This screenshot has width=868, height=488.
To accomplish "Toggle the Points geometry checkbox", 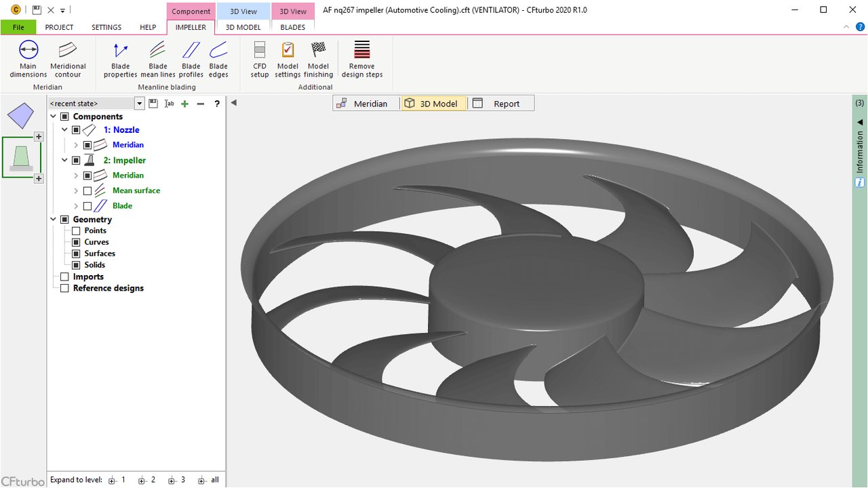I will coord(76,231).
